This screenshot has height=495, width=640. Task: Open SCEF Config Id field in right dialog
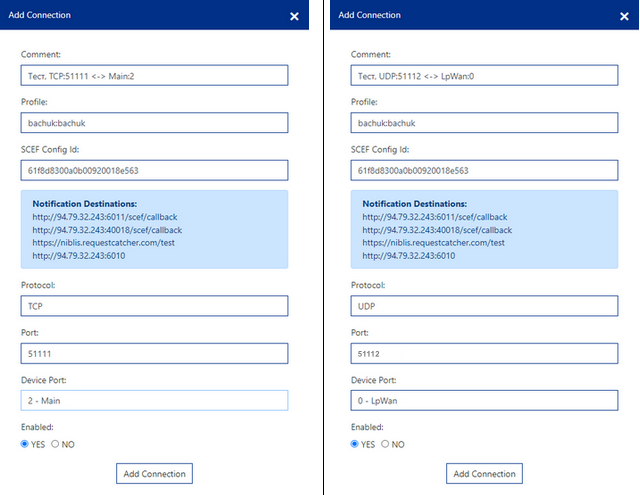pos(484,170)
